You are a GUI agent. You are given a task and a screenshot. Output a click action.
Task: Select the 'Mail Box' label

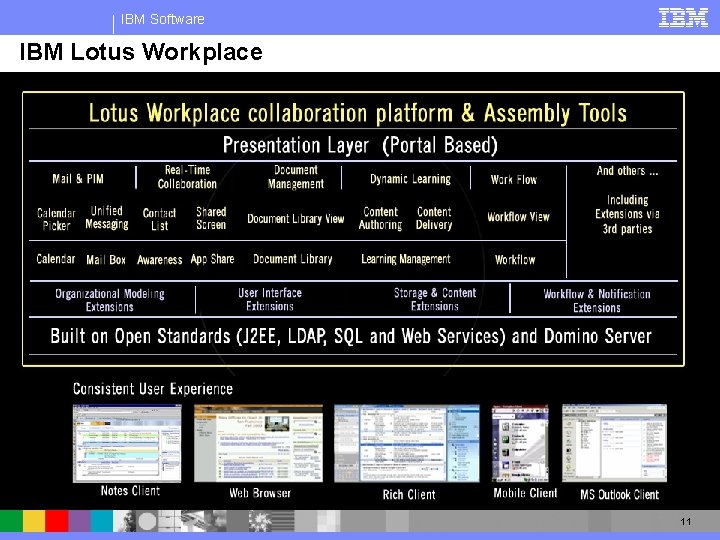[x=106, y=260]
